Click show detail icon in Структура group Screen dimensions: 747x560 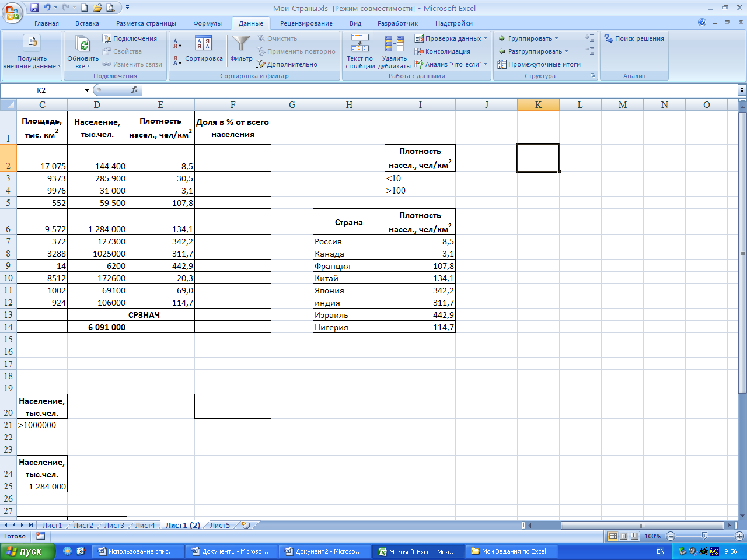tap(589, 38)
